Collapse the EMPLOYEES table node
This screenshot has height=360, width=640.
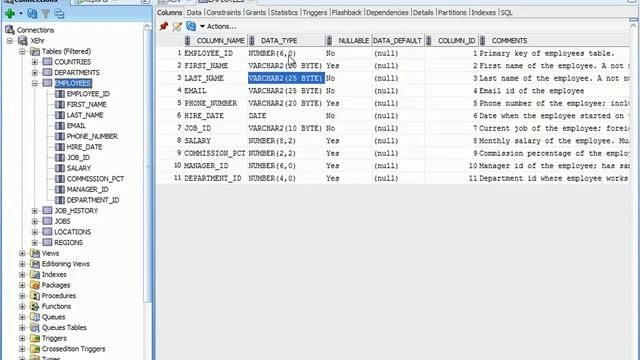[35, 83]
